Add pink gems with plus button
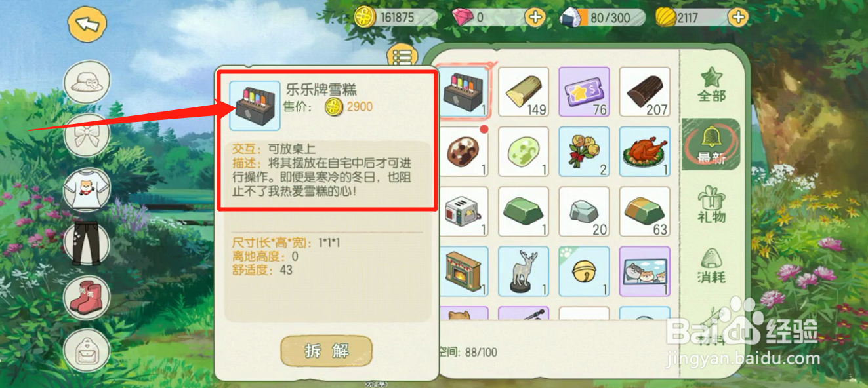 [x=535, y=18]
